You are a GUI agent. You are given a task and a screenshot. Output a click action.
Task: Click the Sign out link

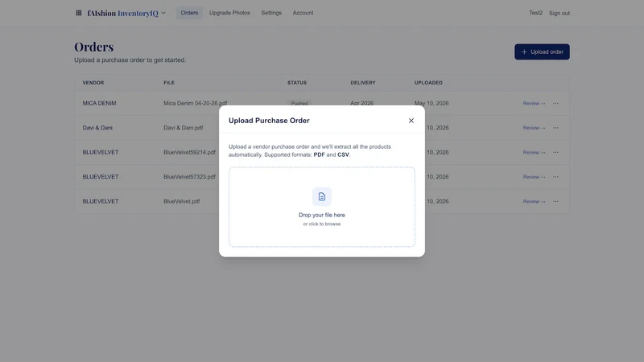coord(559,13)
